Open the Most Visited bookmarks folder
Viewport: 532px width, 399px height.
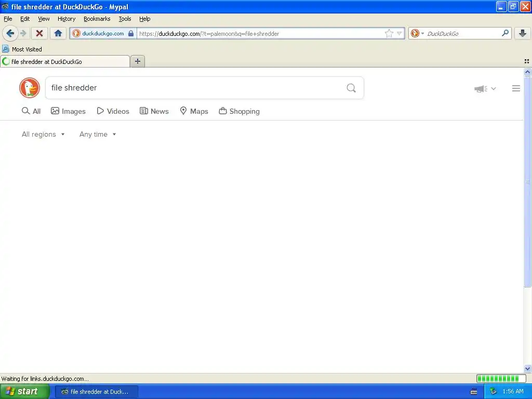[22, 49]
